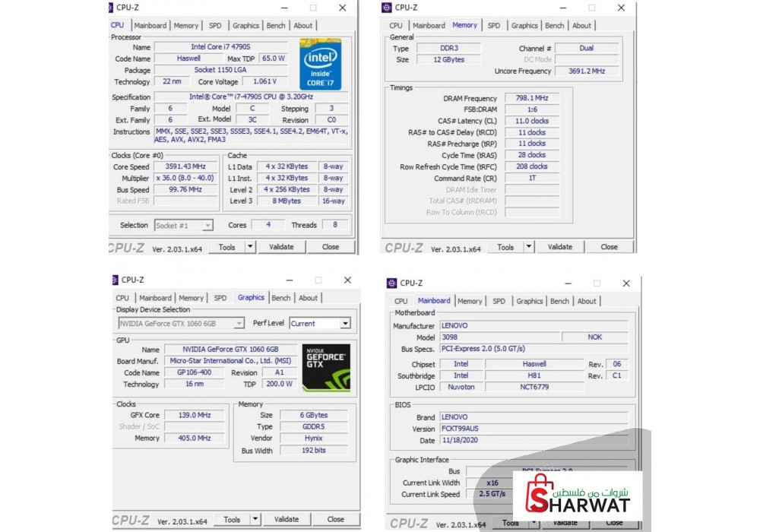760x532 pixels.
Task: Click the Southbridge H81 value
Action: click(534, 375)
